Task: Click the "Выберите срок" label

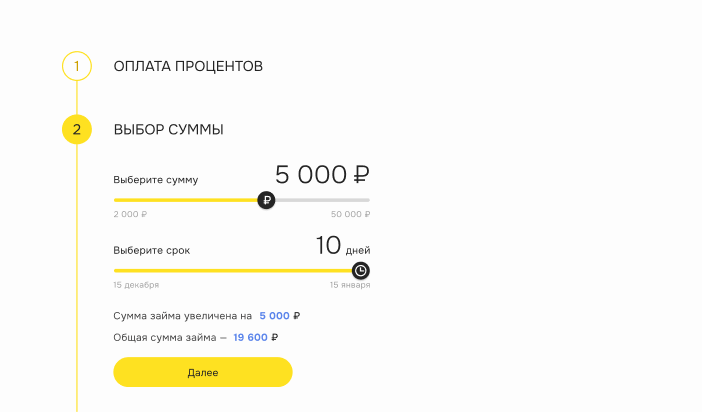Action: tap(152, 250)
